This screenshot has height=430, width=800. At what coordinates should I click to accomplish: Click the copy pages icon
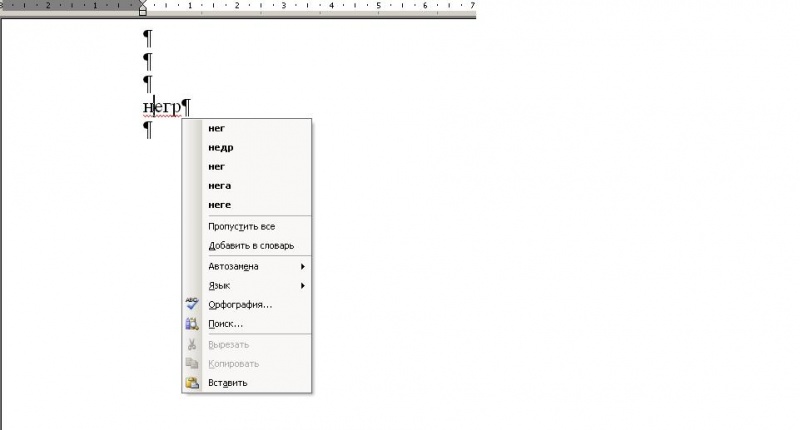tap(191, 363)
